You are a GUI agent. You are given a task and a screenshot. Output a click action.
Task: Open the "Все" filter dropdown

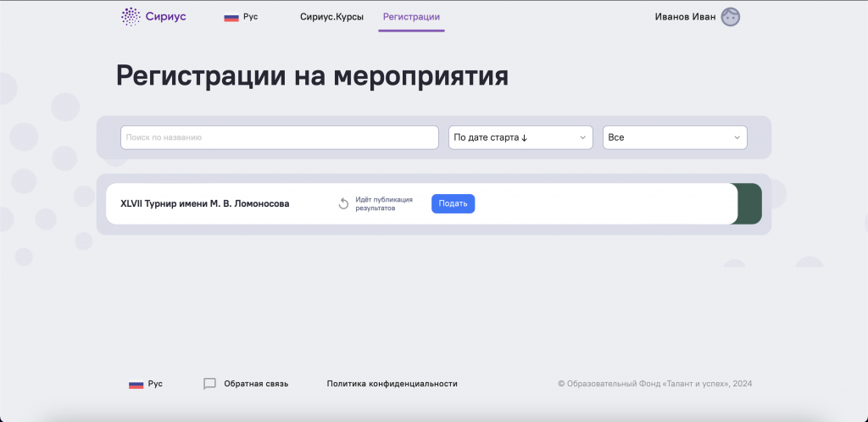click(674, 137)
